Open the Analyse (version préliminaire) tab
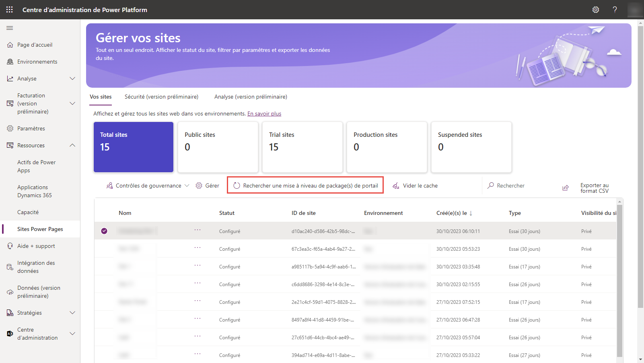 250,97
